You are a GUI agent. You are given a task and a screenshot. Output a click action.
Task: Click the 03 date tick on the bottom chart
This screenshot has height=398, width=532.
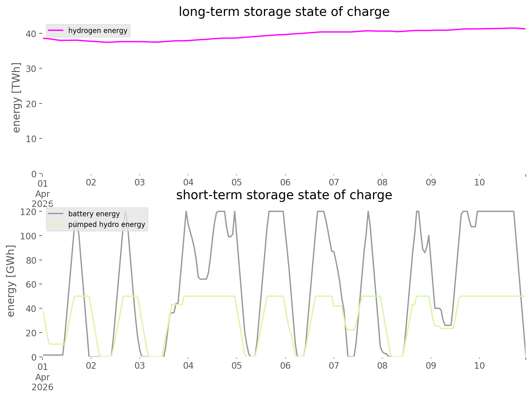pyautogui.click(x=140, y=366)
